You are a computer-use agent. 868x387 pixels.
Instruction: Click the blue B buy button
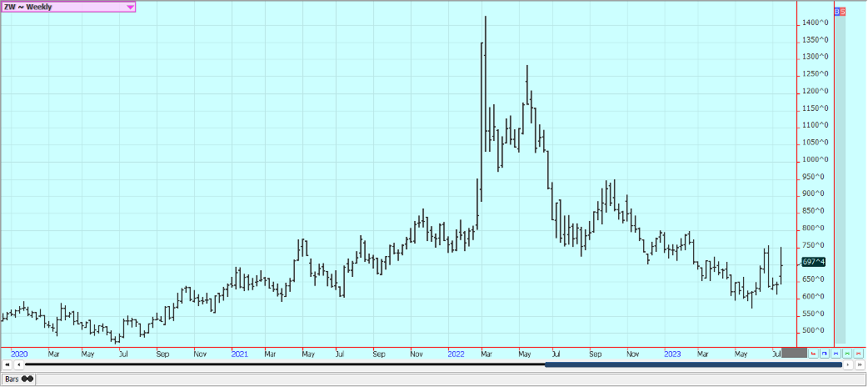tap(837, 11)
